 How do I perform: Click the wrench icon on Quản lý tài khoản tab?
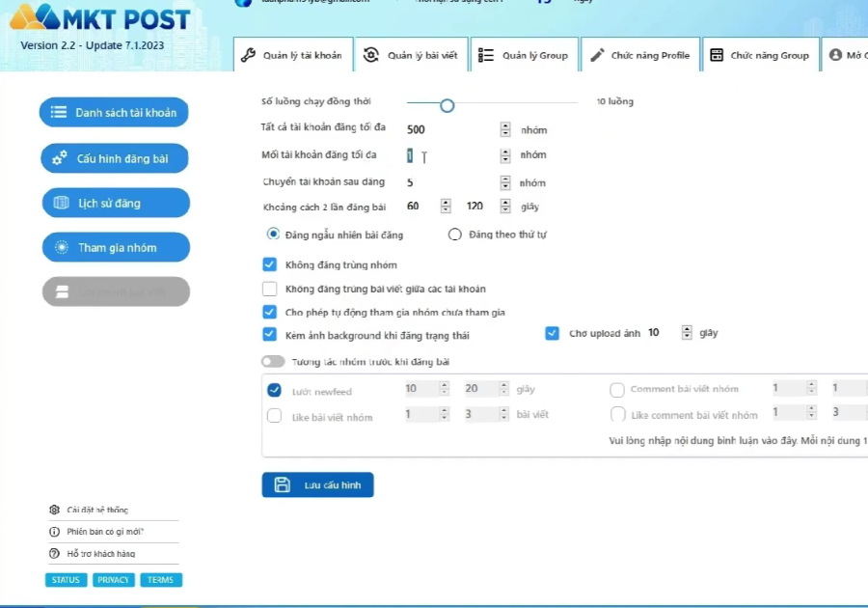249,55
